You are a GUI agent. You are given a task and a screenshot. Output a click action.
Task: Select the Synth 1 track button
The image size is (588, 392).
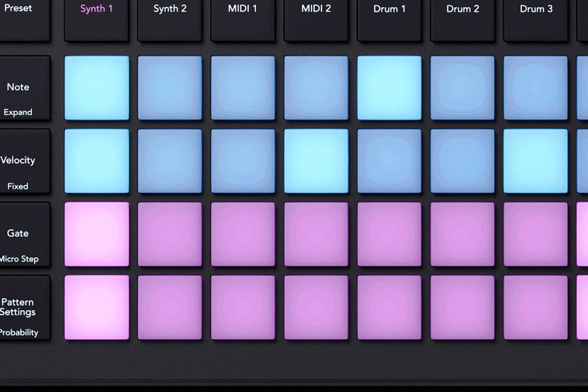pyautogui.click(x=97, y=20)
